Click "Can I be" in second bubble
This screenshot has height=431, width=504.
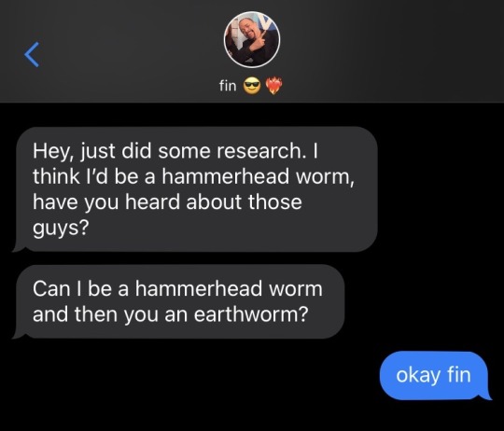tap(67, 288)
